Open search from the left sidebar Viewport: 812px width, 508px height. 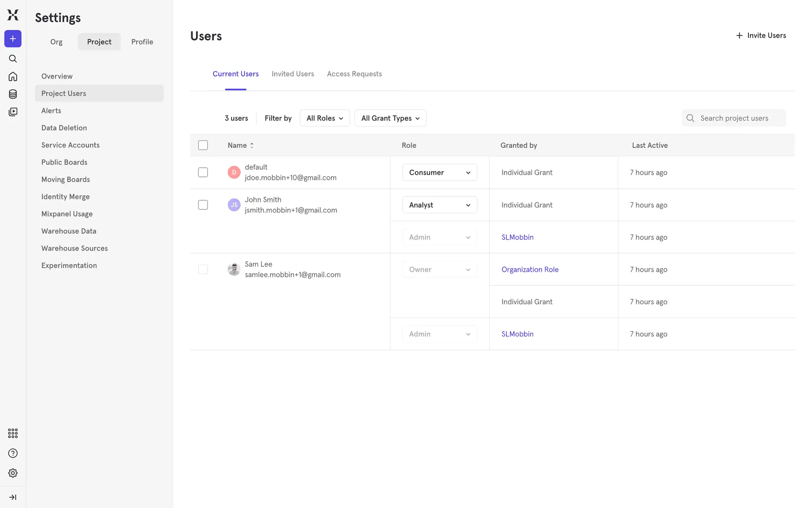(x=13, y=58)
